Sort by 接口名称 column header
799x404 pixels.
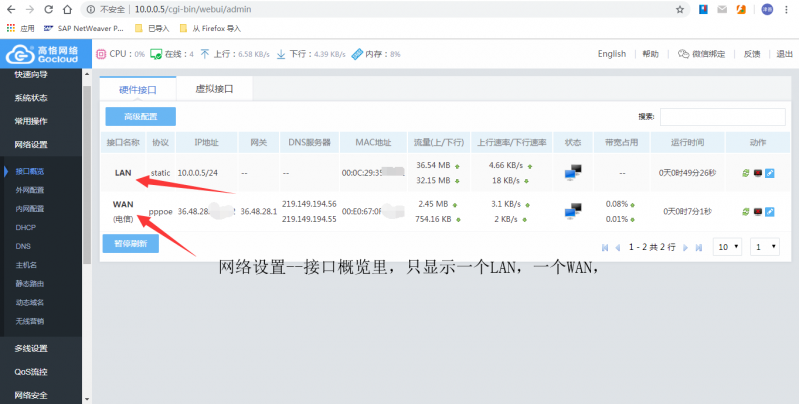(x=123, y=143)
